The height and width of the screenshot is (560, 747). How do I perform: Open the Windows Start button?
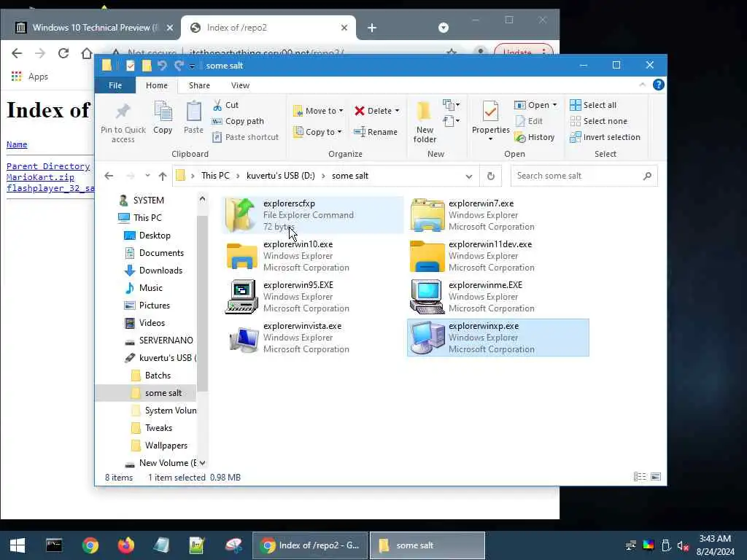click(18, 545)
